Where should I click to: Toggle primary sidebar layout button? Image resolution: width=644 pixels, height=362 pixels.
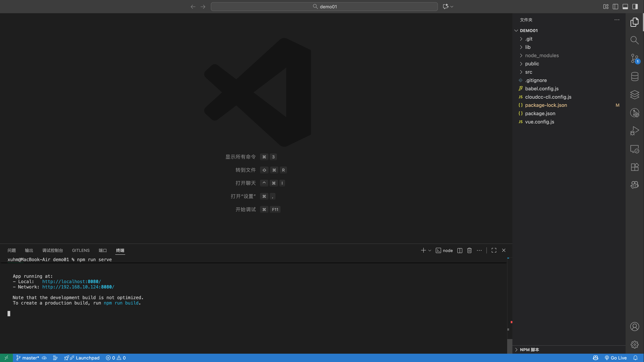635,6
